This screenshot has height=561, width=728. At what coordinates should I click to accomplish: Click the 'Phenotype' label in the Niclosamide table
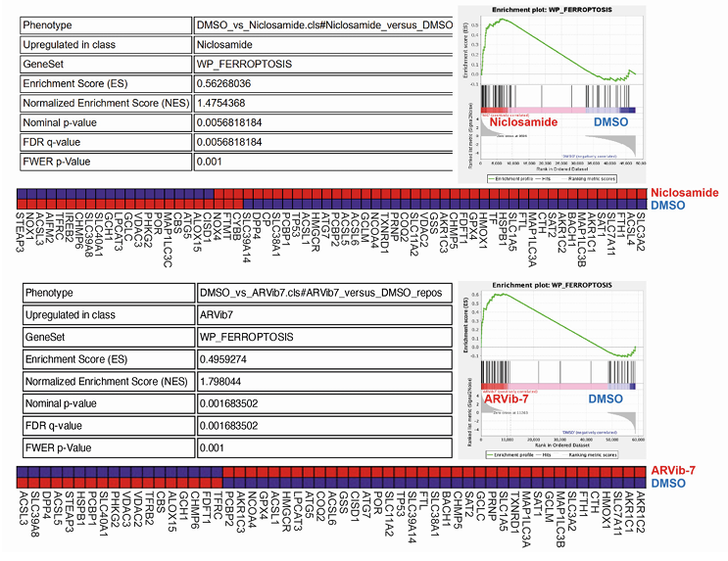click(47, 25)
